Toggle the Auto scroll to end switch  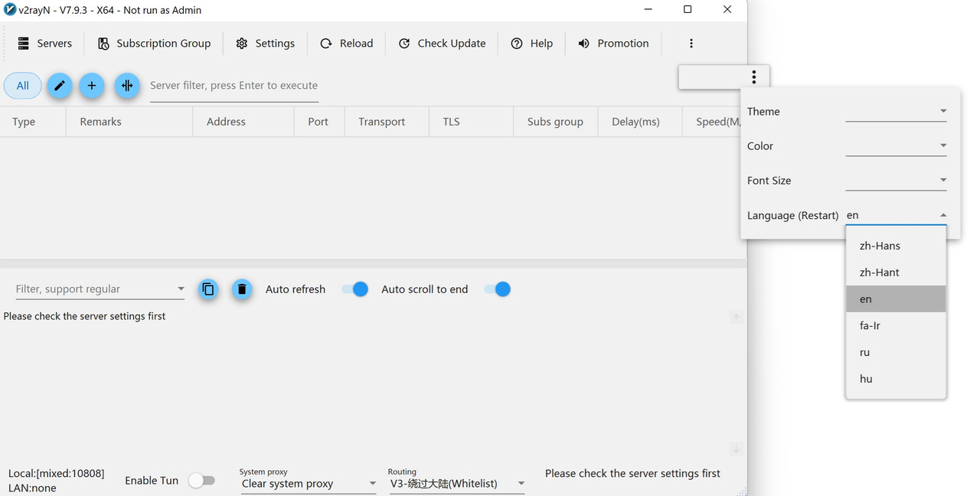(498, 289)
